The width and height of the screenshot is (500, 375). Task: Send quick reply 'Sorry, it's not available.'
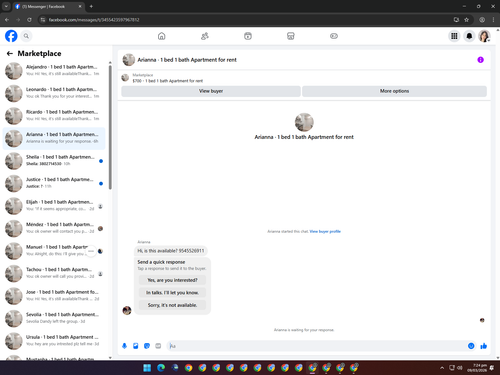click(172, 305)
